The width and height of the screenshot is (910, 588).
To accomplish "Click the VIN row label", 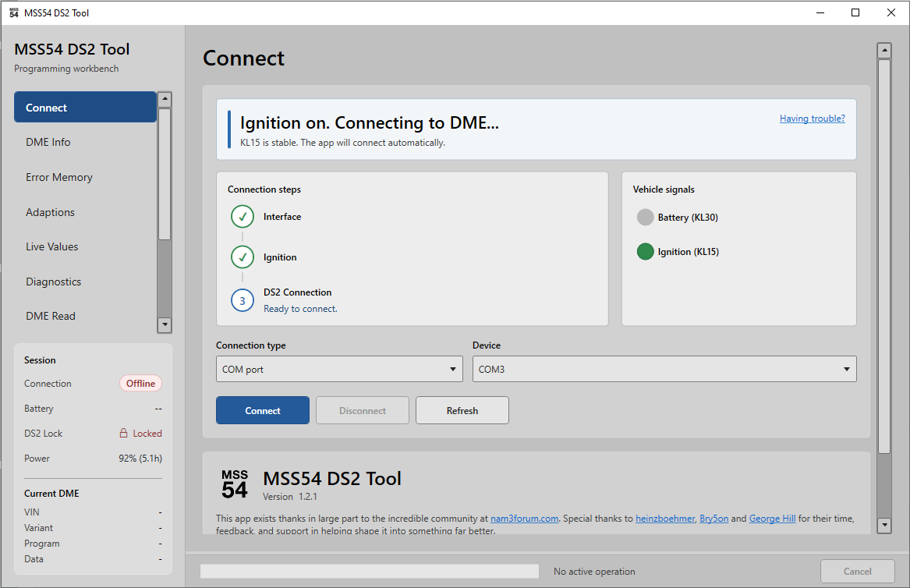I will pyautogui.click(x=32, y=512).
